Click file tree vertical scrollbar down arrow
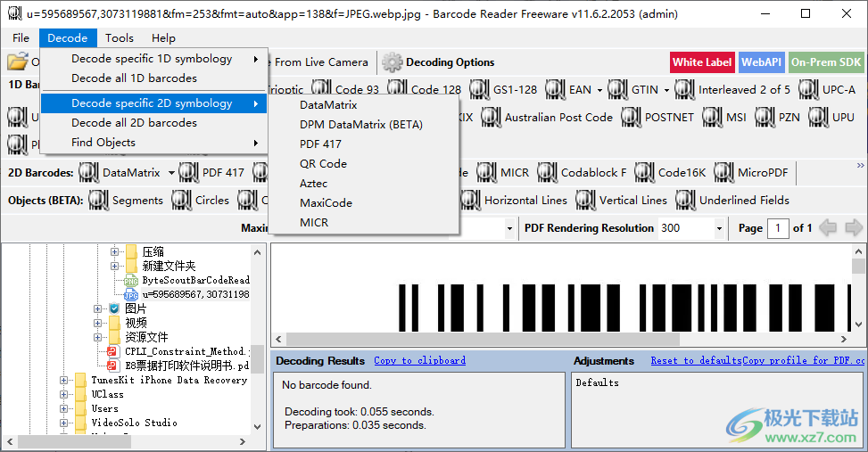 [x=257, y=426]
